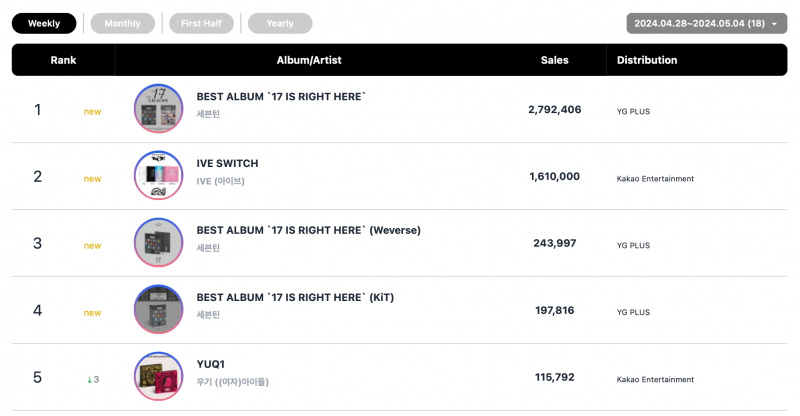Open the 2024.04.28~2024.05.04 week dropdown

[707, 23]
